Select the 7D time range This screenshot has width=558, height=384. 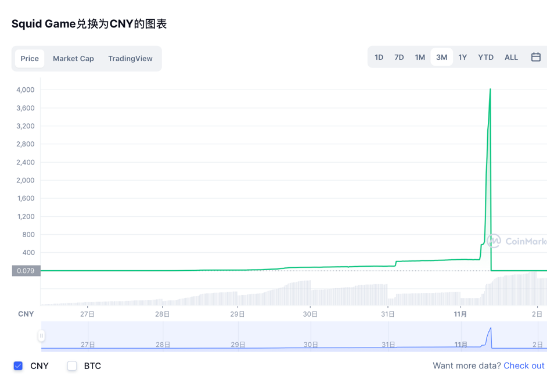pos(399,57)
